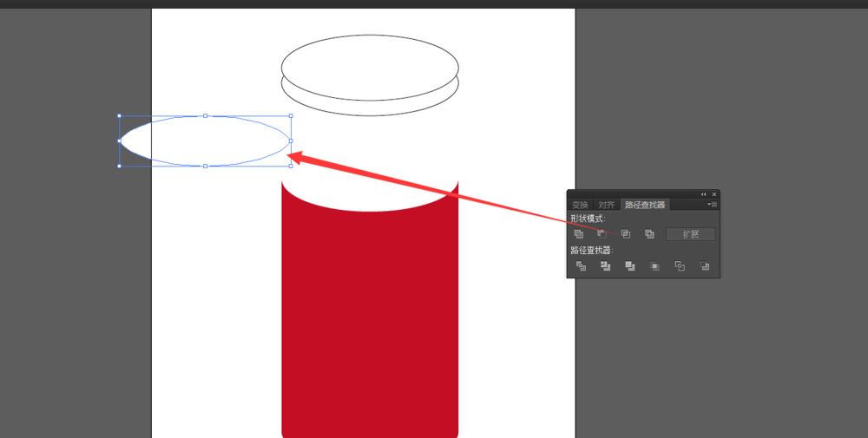Click the Unite shape mode icon

pos(579,234)
